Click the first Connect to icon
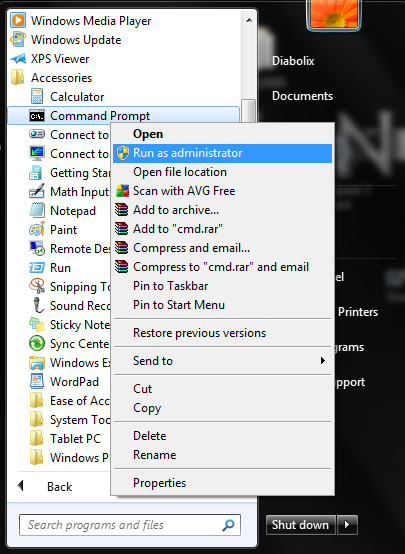The height and width of the screenshot is (554, 405). pos(37,134)
